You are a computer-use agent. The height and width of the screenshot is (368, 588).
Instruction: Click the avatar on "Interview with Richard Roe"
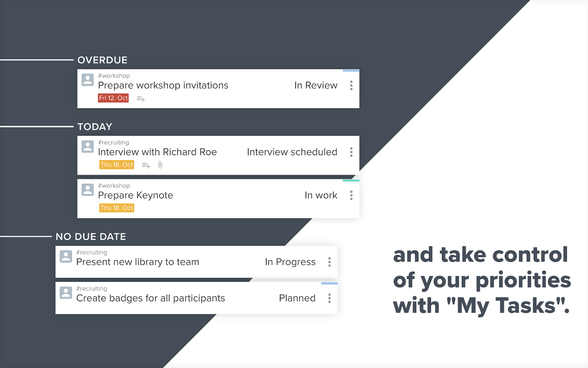point(87,146)
